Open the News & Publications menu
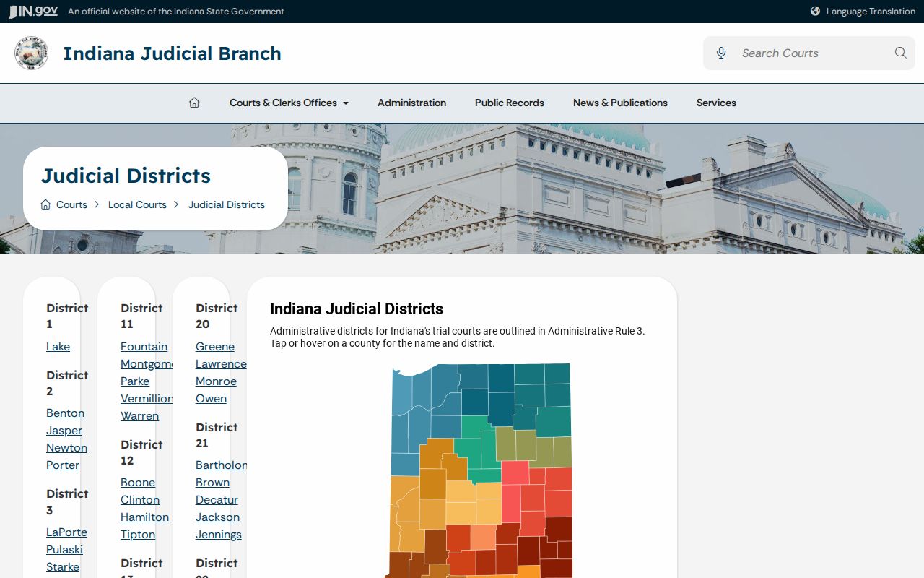The height and width of the screenshot is (578, 924). [x=620, y=103]
